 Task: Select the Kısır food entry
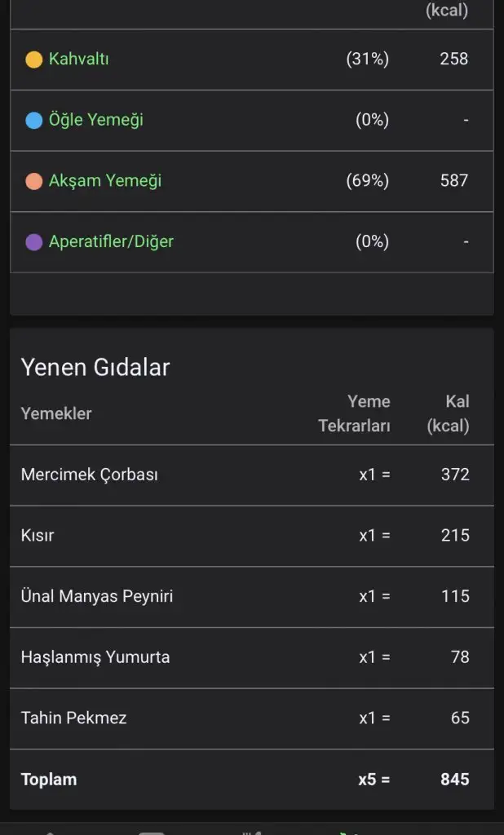pos(38,536)
